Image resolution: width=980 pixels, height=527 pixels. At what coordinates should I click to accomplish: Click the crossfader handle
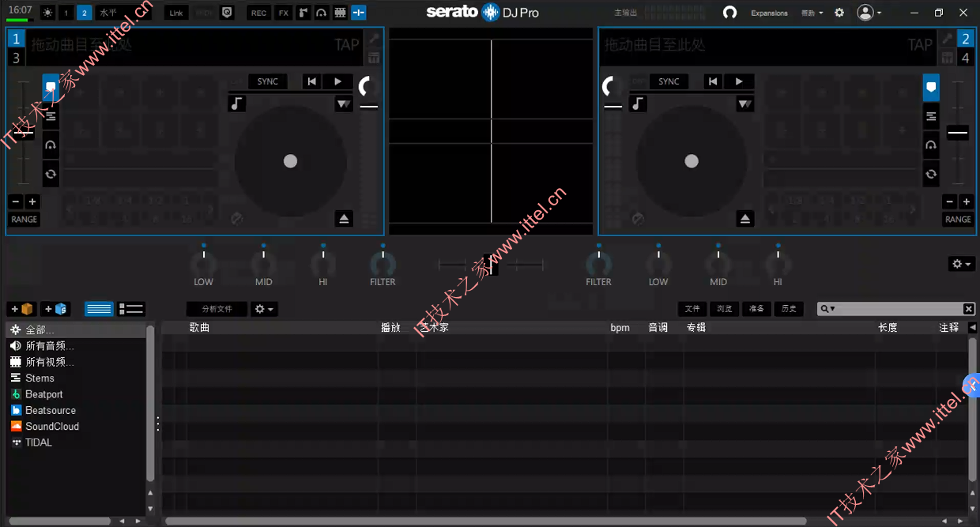pyautogui.click(x=491, y=265)
